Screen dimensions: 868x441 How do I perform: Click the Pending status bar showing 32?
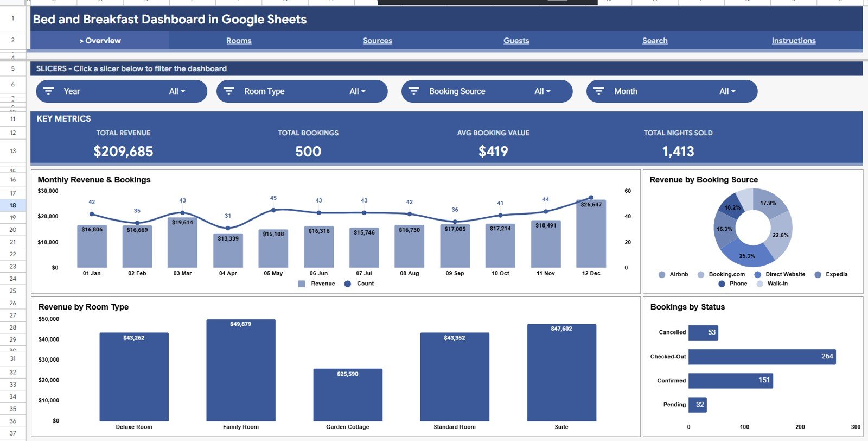697,405
